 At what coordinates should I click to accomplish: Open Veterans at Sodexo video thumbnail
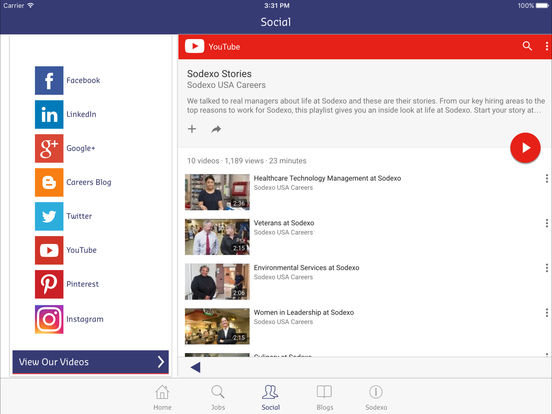pos(217,237)
